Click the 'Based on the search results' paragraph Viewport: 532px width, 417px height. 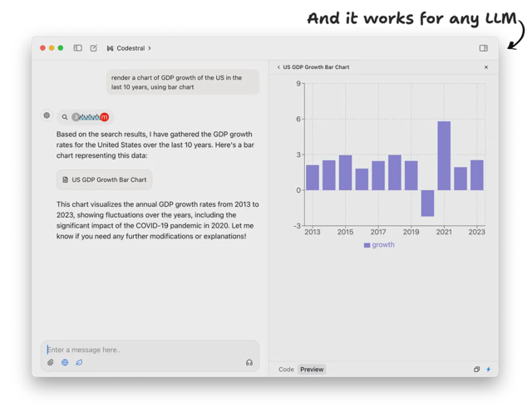(x=155, y=145)
